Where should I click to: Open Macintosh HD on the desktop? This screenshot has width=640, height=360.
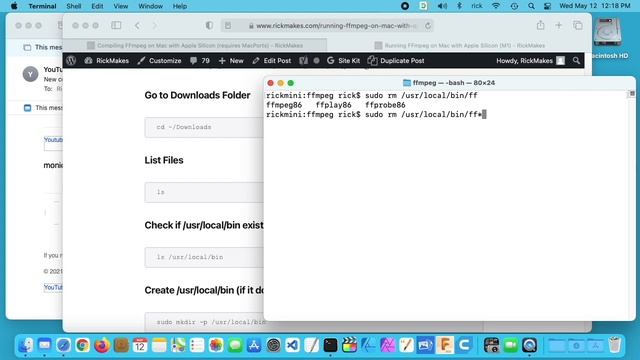click(609, 38)
